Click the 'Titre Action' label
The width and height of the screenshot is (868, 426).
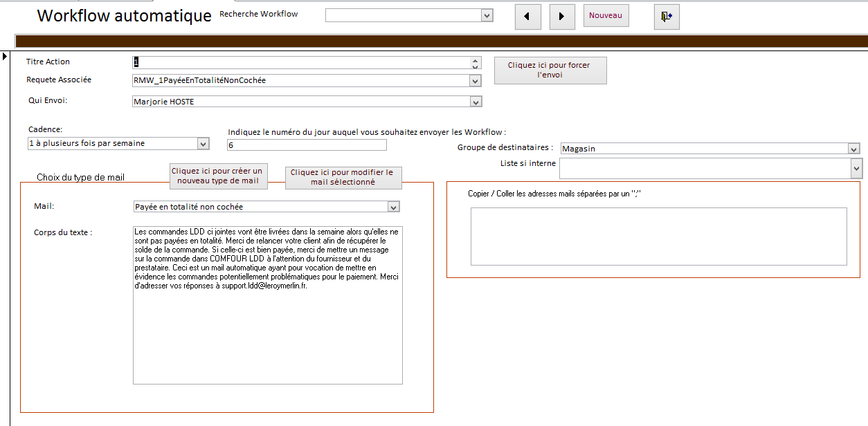pyautogui.click(x=48, y=62)
